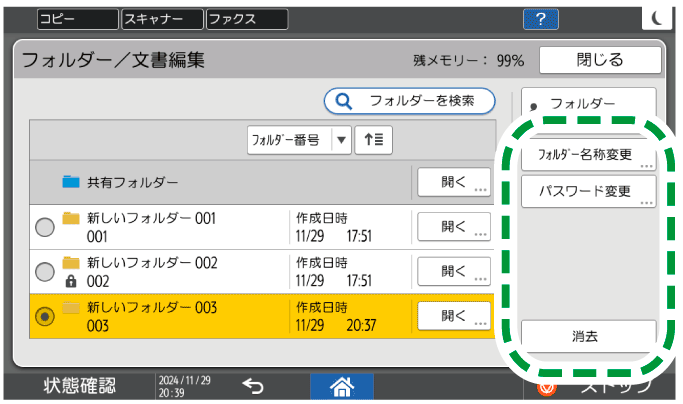Viewport: 683px width, 404px height.
Task: Go to the home screen icon
Action: tap(342, 386)
